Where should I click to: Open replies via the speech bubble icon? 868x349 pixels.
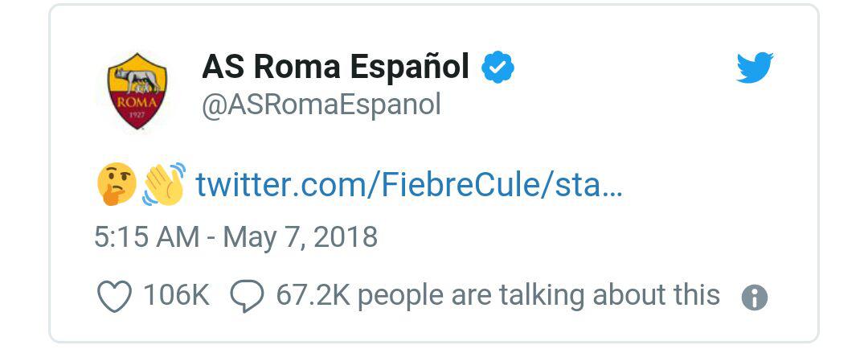click(x=247, y=297)
